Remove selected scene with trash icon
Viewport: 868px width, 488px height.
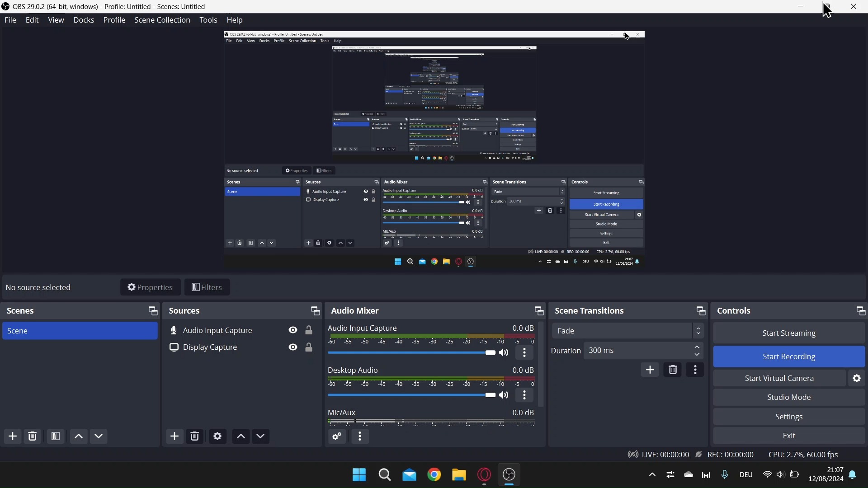[33, 436]
